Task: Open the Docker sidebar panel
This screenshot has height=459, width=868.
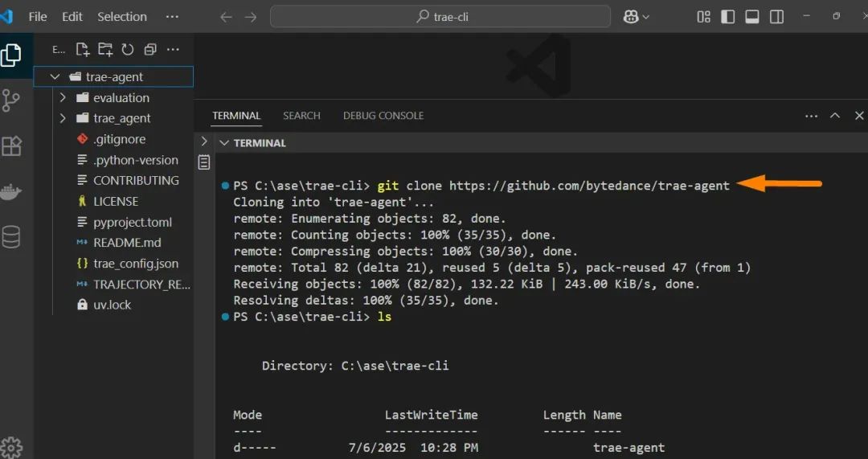Action: click(11, 191)
